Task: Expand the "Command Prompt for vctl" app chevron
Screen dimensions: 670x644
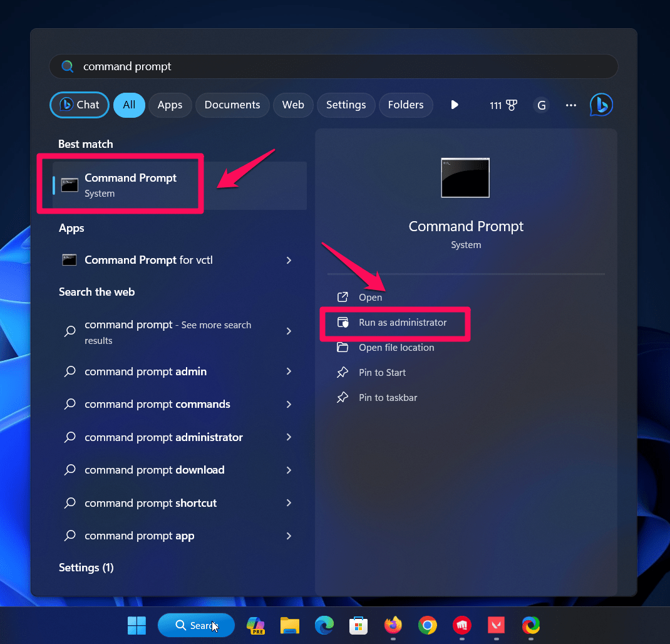Action: tap(289, 260)
